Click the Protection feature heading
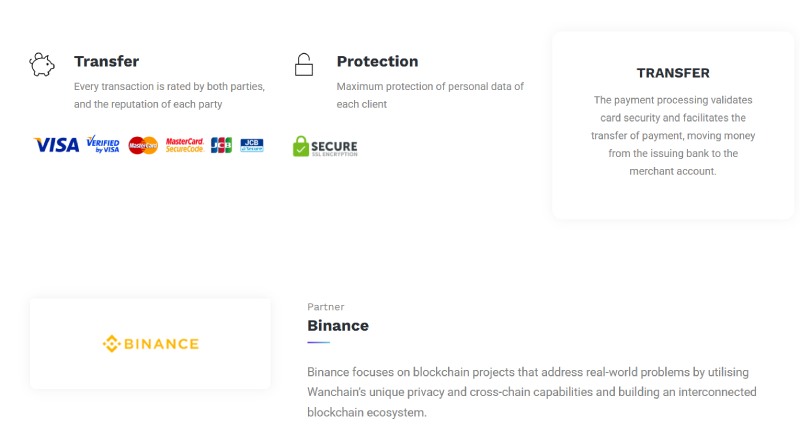This screenshot has width=800, height=429. coord(378,61)
